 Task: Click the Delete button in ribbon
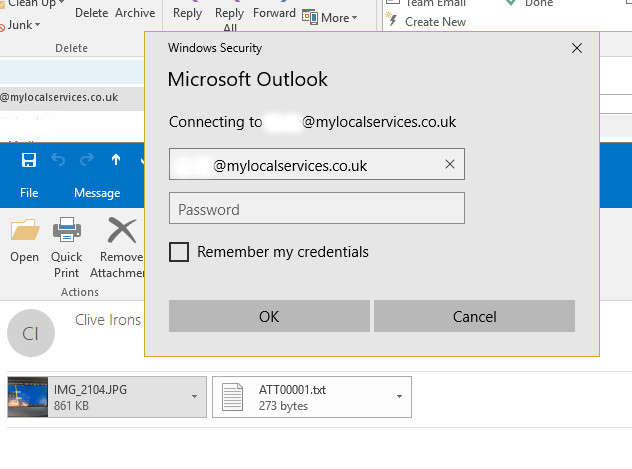click(91, 13)
